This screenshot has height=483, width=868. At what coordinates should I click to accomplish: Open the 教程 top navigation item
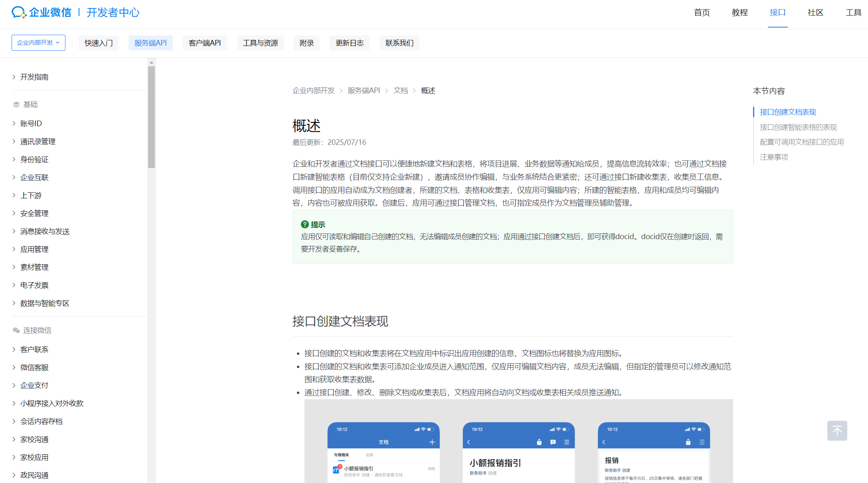[x=739, y=13]
